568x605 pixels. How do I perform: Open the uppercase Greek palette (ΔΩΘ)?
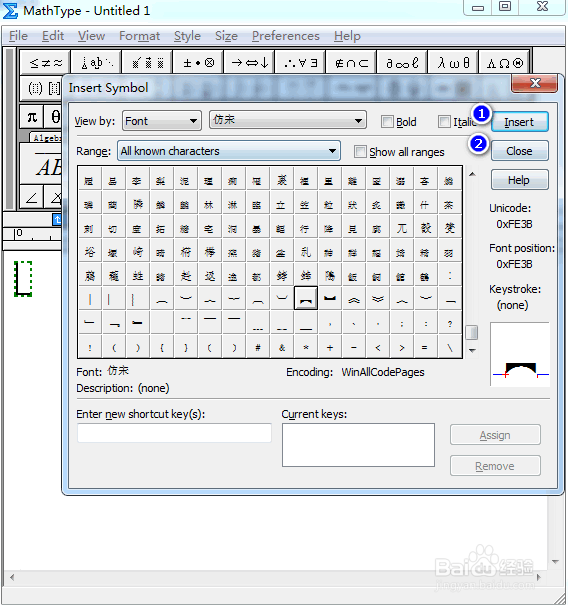point(504,63)
